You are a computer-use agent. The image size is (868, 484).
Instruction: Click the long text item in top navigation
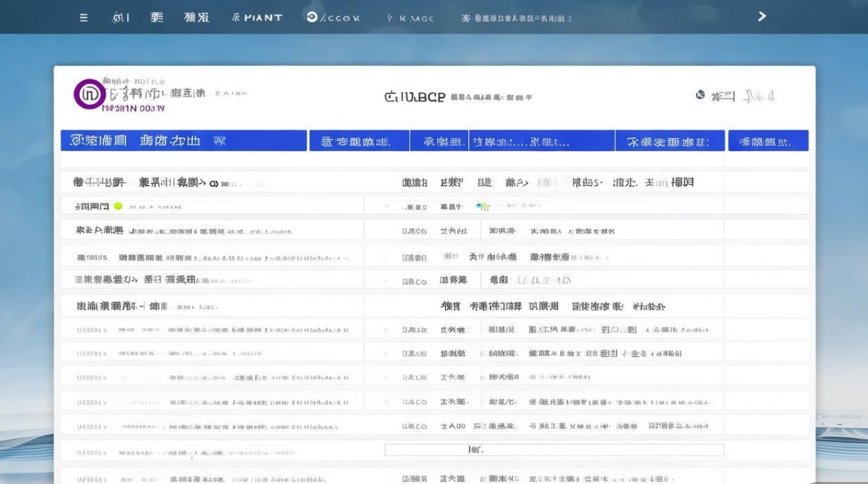coord(517,18)
